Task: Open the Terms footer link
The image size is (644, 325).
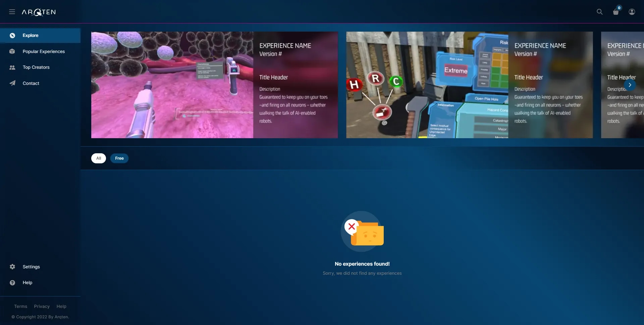Action: click(20, 306)
